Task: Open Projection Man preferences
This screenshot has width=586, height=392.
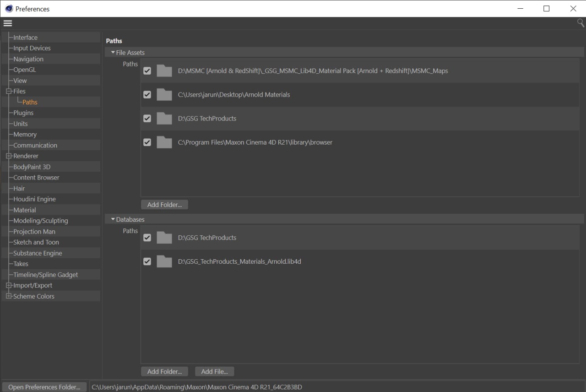Action: [34, 231]
